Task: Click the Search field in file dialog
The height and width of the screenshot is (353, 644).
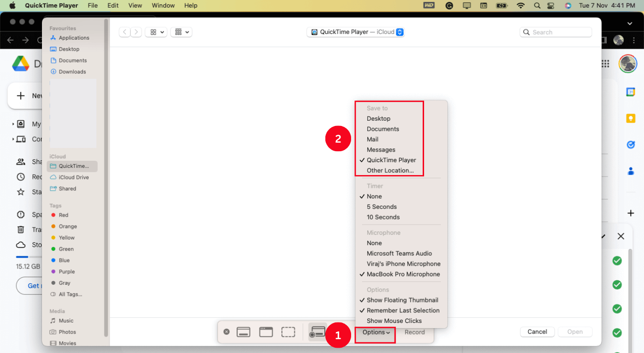Action: [556, 32]
